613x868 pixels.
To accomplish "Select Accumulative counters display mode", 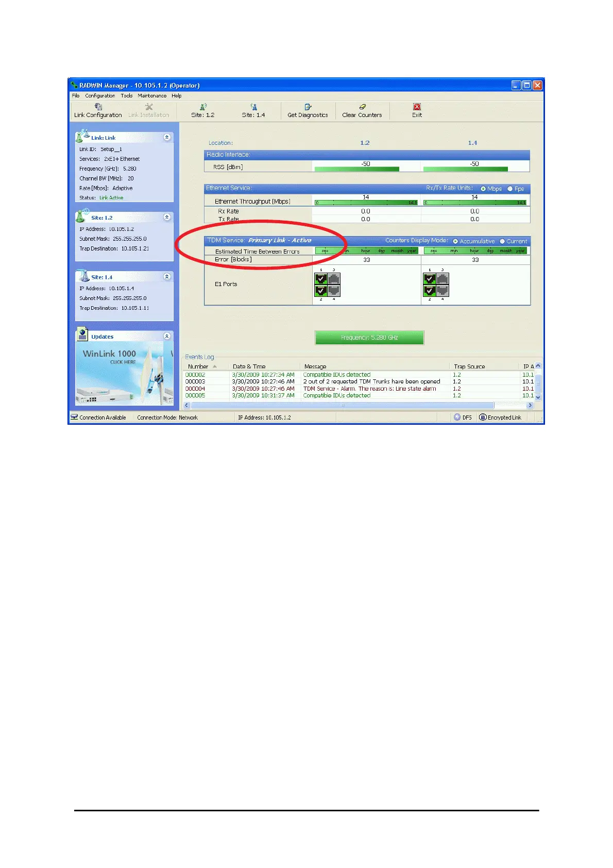I will 455,241.
